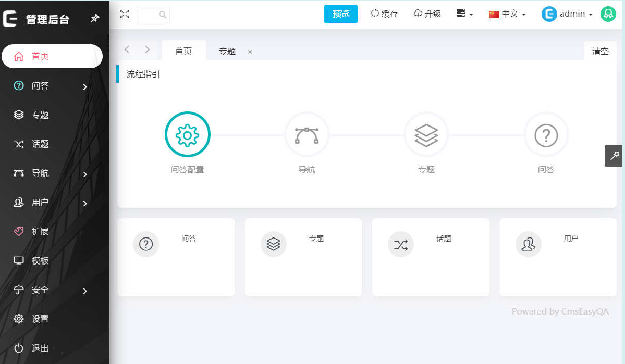Click the pin icon on right screen edge
This screenshot has width=625, height=364.
point(614,156)
